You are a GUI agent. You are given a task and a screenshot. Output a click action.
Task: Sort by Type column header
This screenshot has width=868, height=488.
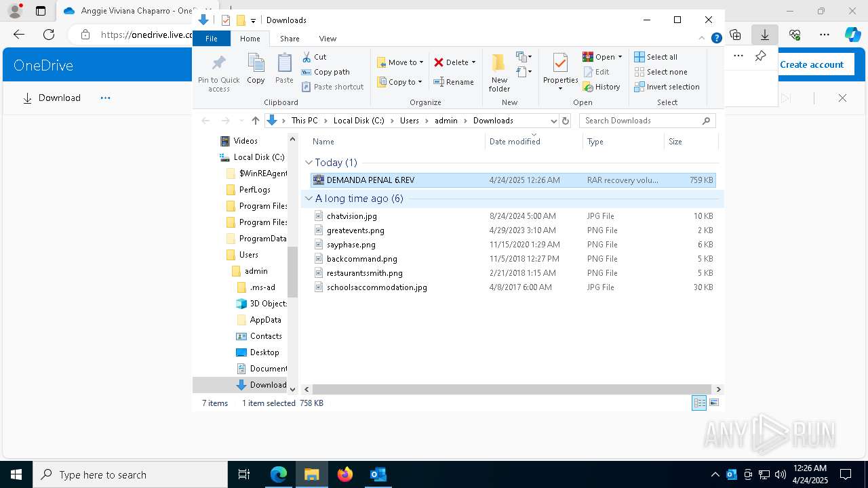[623, 142]
